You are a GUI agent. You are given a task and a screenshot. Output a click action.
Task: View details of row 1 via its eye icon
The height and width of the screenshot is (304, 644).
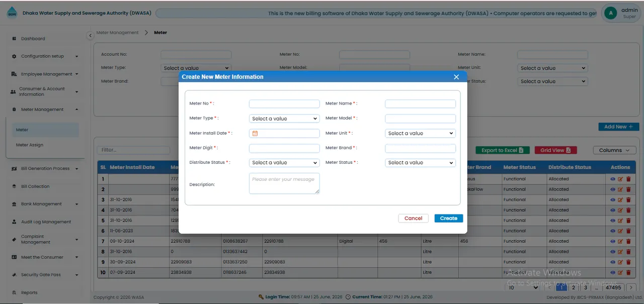click(x=613, y=179)
